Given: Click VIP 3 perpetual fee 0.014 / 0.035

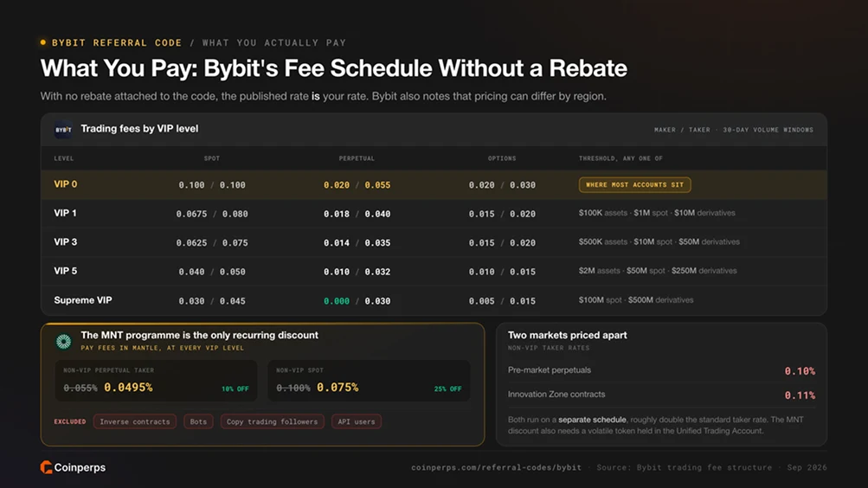Looking at the screenshot, I should click(x=357, y=243).
